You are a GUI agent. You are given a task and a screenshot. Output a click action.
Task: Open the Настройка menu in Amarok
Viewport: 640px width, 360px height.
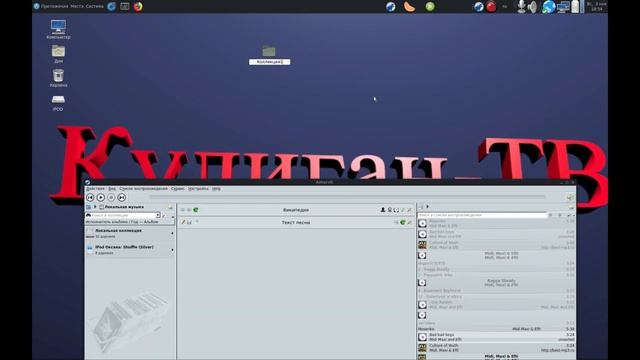click(x=198, y=189)
